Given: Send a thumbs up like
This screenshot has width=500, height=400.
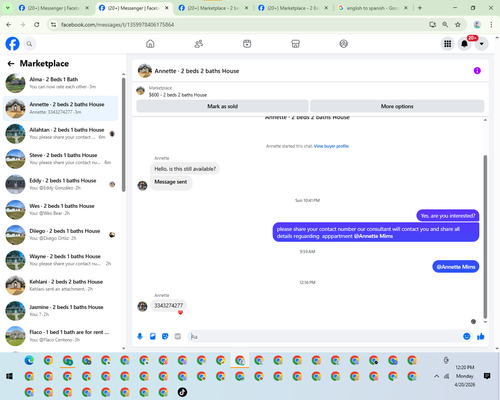Looking at the screenshot, I should pyautogui.click(x=481, y=336).
